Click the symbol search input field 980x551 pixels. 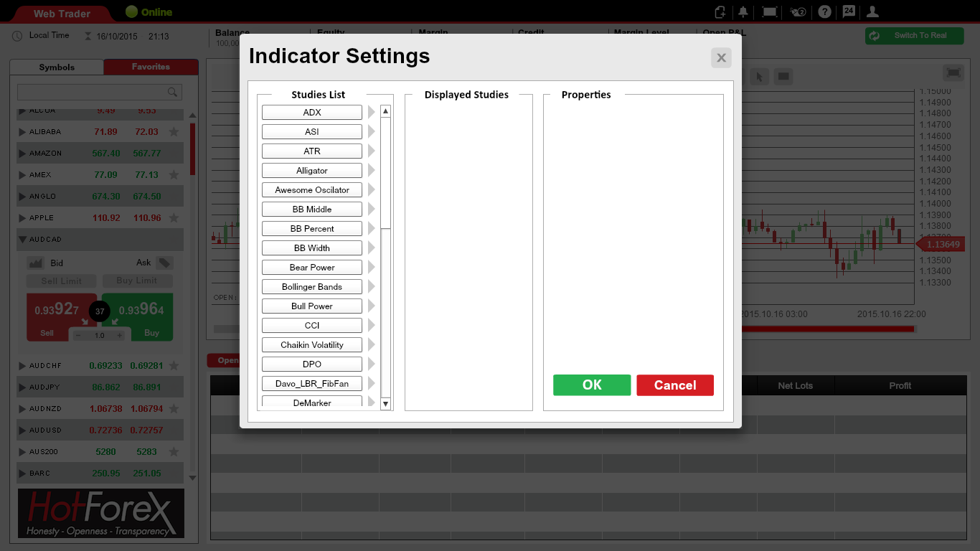[100, 92]
